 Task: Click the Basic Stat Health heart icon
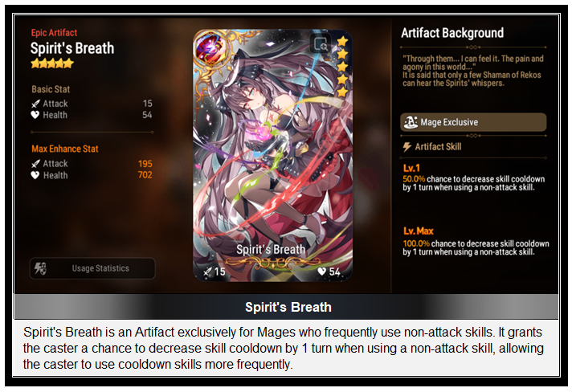(x=35, y=115)
